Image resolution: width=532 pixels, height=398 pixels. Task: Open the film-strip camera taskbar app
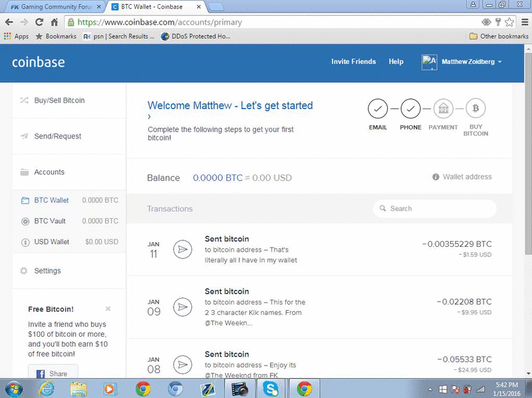(239, 389)
